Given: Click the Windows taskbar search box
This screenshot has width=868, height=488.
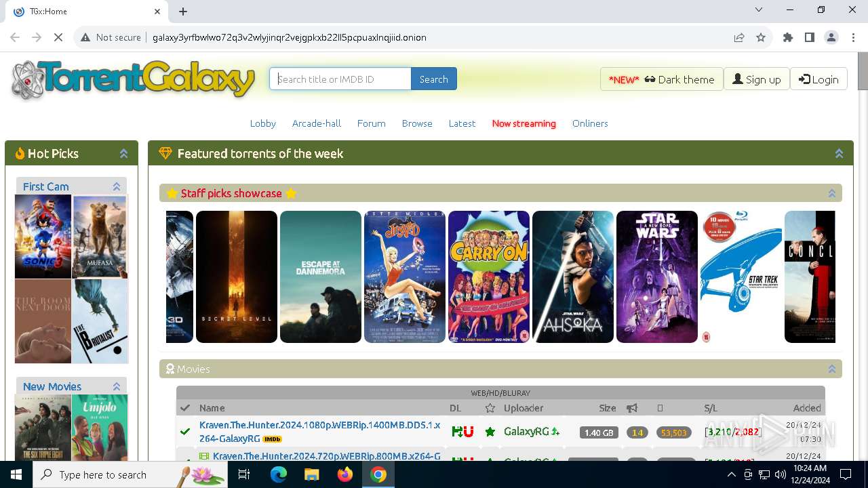Looking at the screenshot, I should pyautogui.click(x=130, y=474).
